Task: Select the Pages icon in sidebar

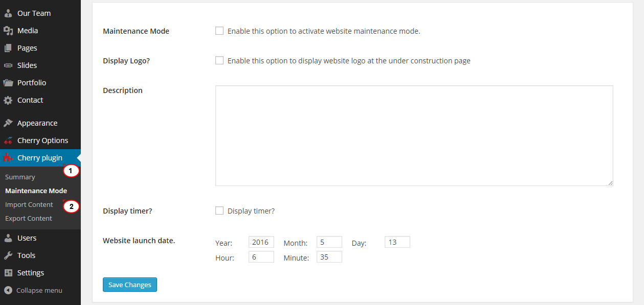Action: (x=8, y=48)
